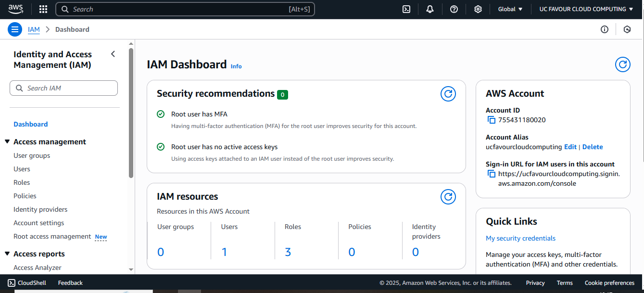
Task: Open Cookie preferences in footer
Action: [x=609, y=283]
